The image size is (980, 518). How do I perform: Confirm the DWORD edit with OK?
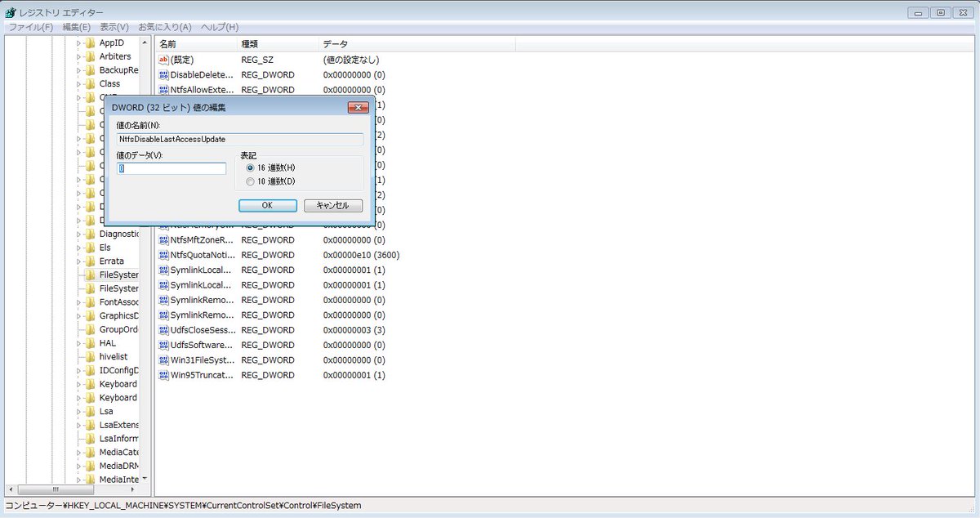[x=267, y=205]
